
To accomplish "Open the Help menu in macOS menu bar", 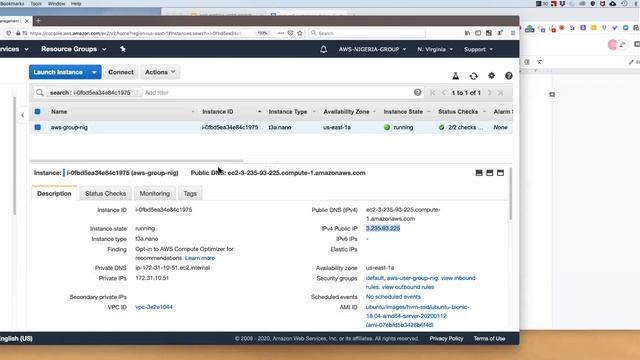I will pos(76,4).
